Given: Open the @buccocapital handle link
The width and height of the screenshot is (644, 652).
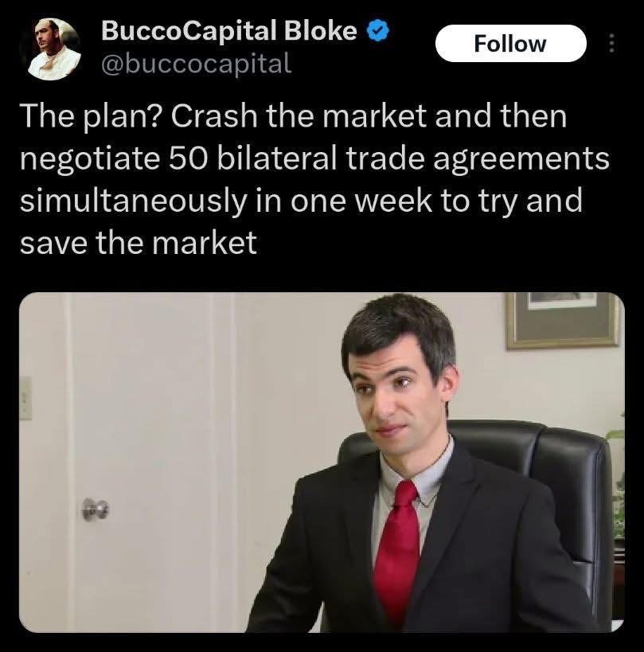Looking at the screenshot, I should (197, 64).
